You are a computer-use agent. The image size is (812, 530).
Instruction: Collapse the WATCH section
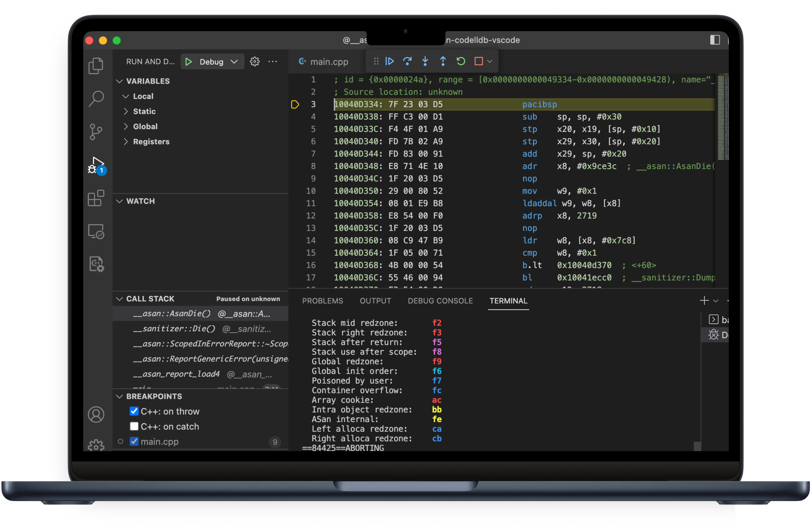119,201
